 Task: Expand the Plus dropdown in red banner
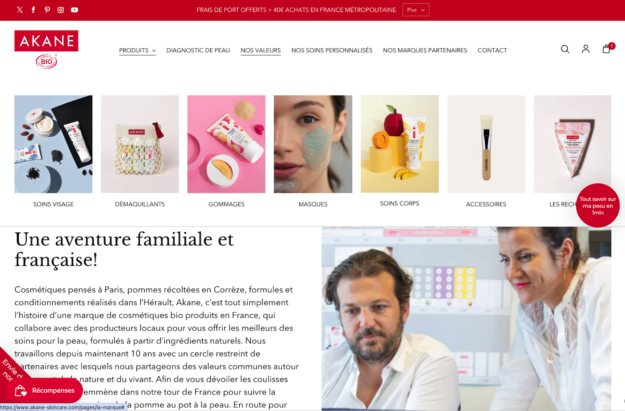tap(416, 10)
